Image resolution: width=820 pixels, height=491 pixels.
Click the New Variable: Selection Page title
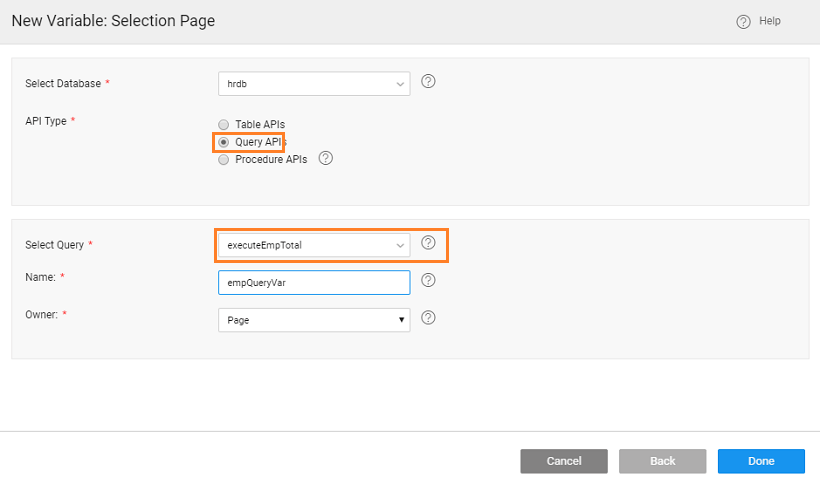coord(113,21)
